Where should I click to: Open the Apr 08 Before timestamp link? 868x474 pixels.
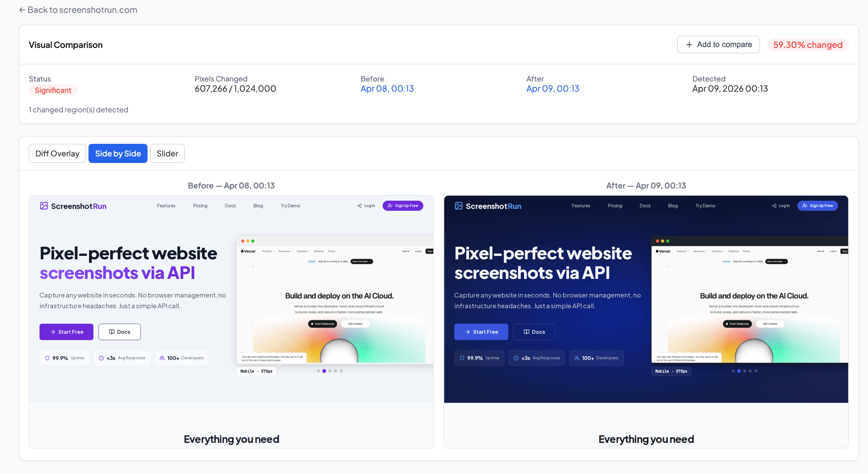pos(387,89)
